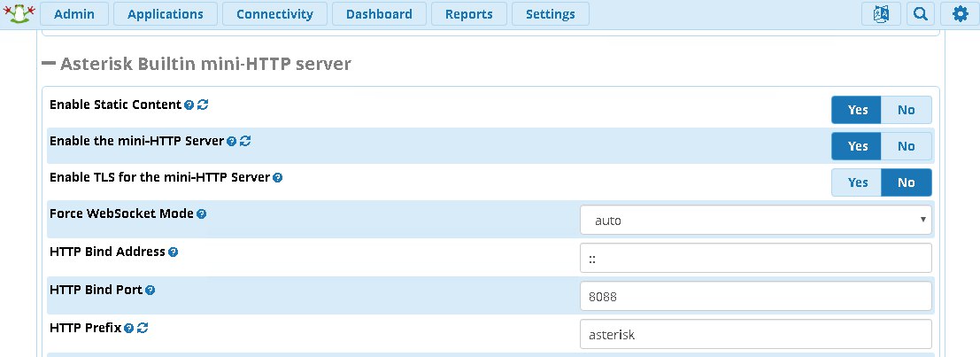Screen dimensions: 980x357
Task: Set Enable Static Content to No
Action: (907, 110)
